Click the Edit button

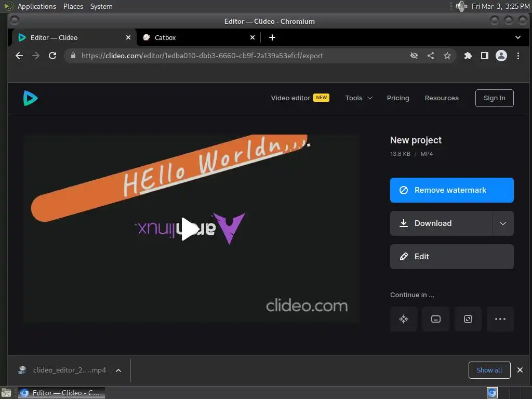click(x=451, y=257)
